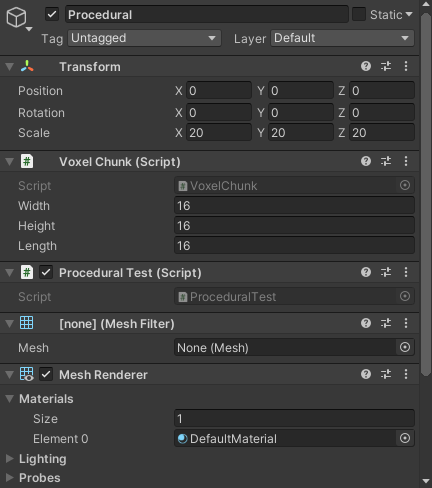Enable the Static checkbox

[359, 14]
